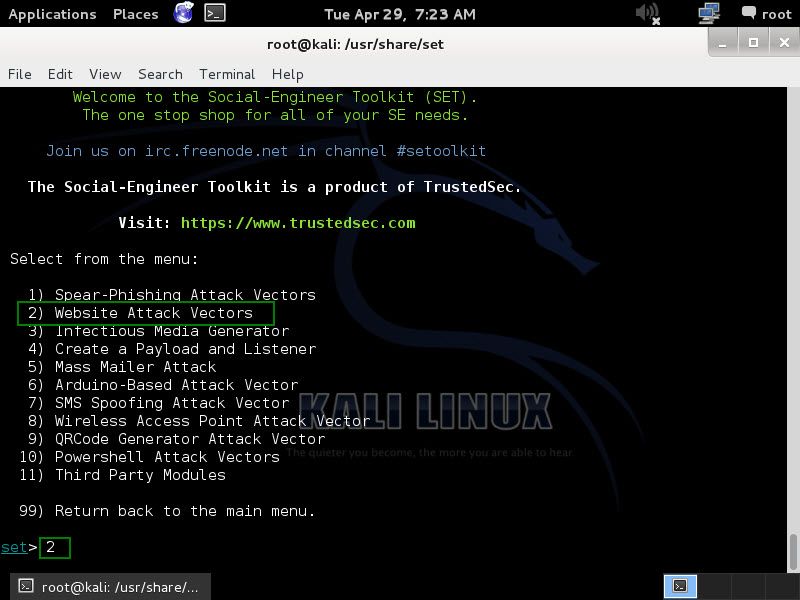Screen dimensions: 800x600
Task: Click the 'Mass Mailer Attack' line
Action: (122, 367)
